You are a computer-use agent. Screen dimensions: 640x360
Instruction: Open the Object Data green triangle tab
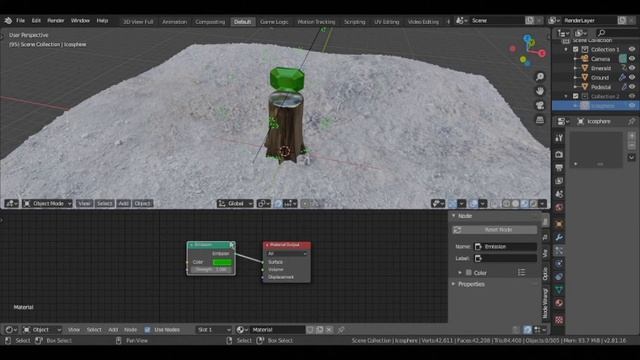559,289
